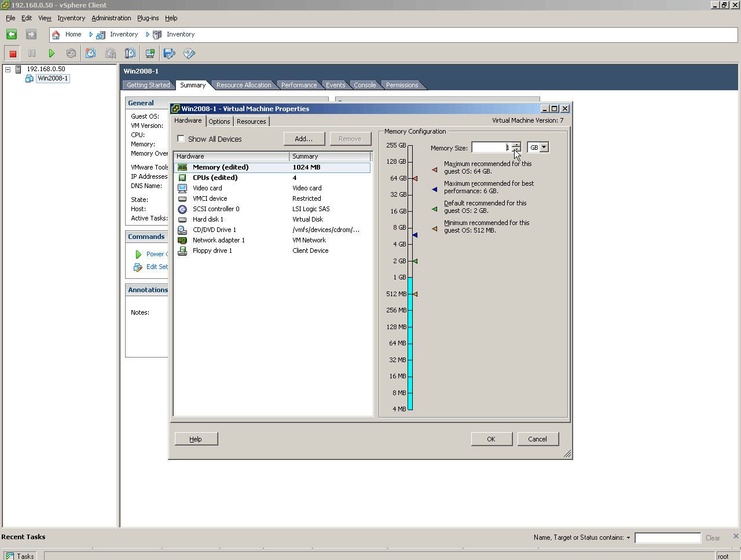The height and width of the screenshot is (560, 741).
Task: Click the Power On green arrow in Commands
Action: pyautogui.click(x=138, y=255)
